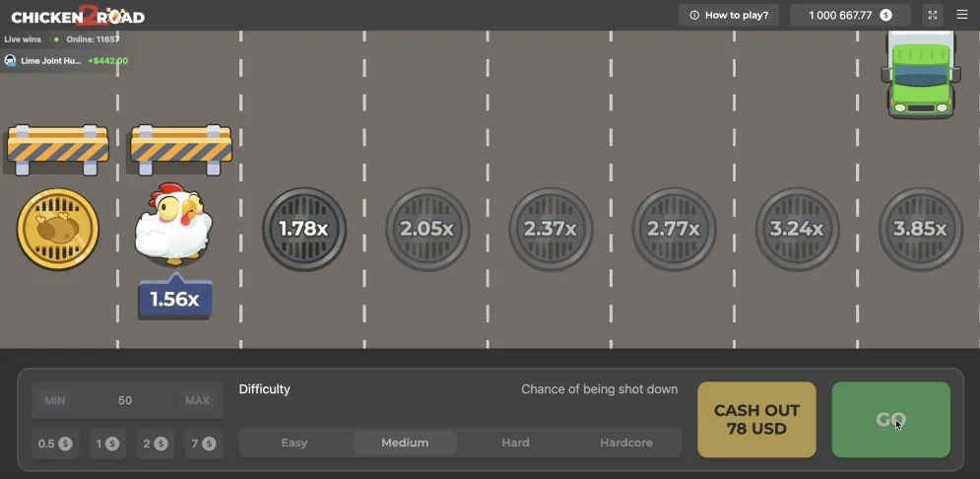The width and height of the screenshot is (980, 479).
Task: Click the 2.37x manhole cover
Action: 551,229
